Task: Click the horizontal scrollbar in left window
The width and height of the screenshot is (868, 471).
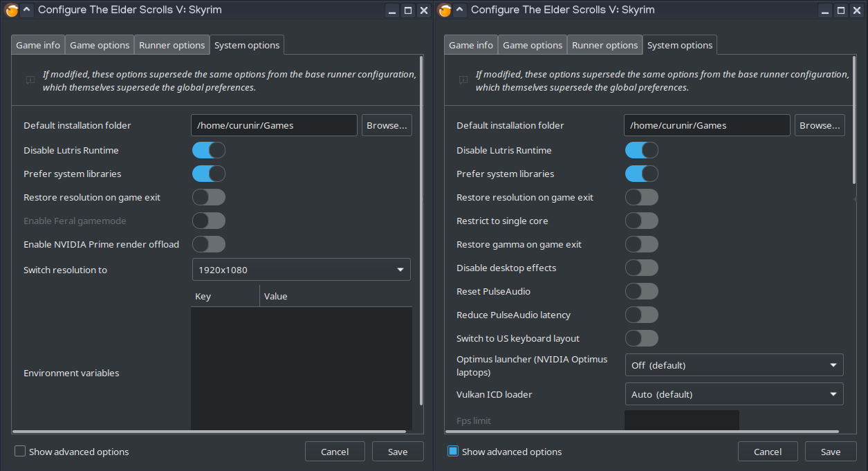Action: point(210,432)
